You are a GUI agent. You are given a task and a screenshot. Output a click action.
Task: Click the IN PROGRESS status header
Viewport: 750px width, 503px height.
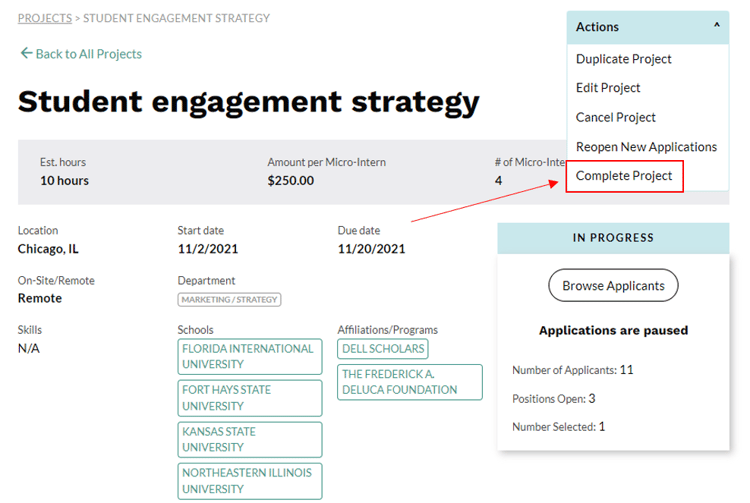click(x=613, y=238)
